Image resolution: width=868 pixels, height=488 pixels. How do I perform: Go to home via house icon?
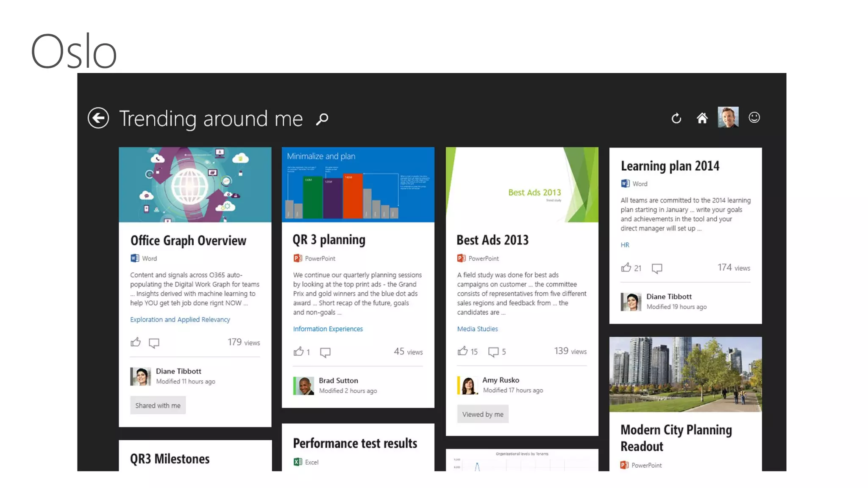click(x=702, y=118)
